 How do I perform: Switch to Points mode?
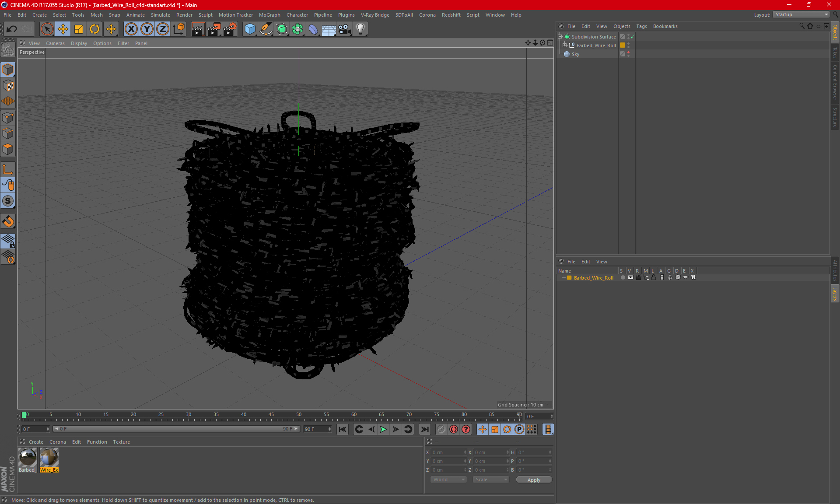click(8, 118)
